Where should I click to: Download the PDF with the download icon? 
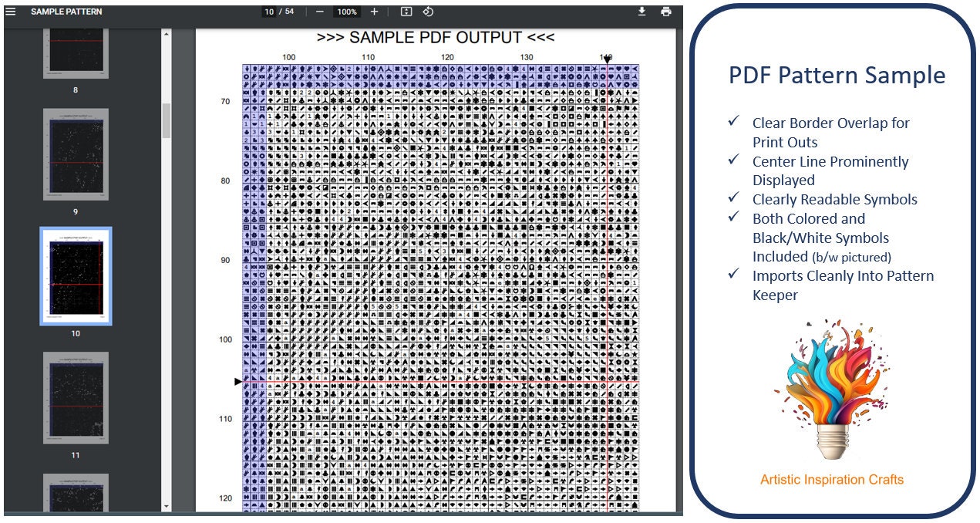click(642, 12)
